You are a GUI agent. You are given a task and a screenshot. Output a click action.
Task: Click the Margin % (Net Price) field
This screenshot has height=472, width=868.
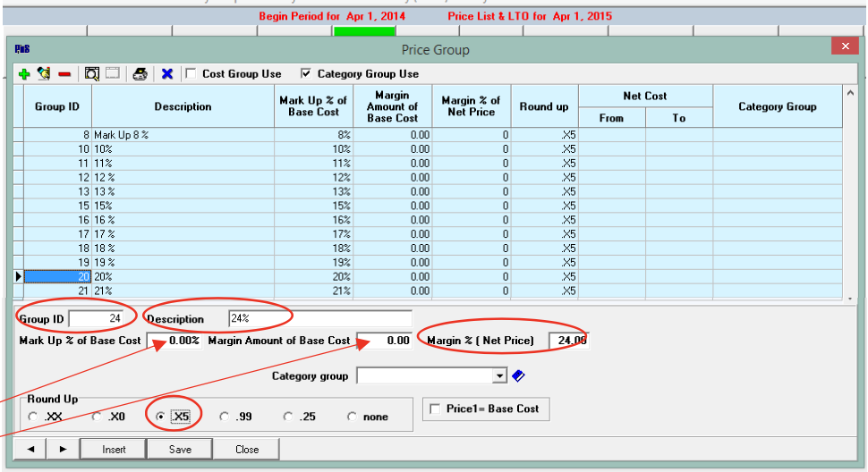568,341
